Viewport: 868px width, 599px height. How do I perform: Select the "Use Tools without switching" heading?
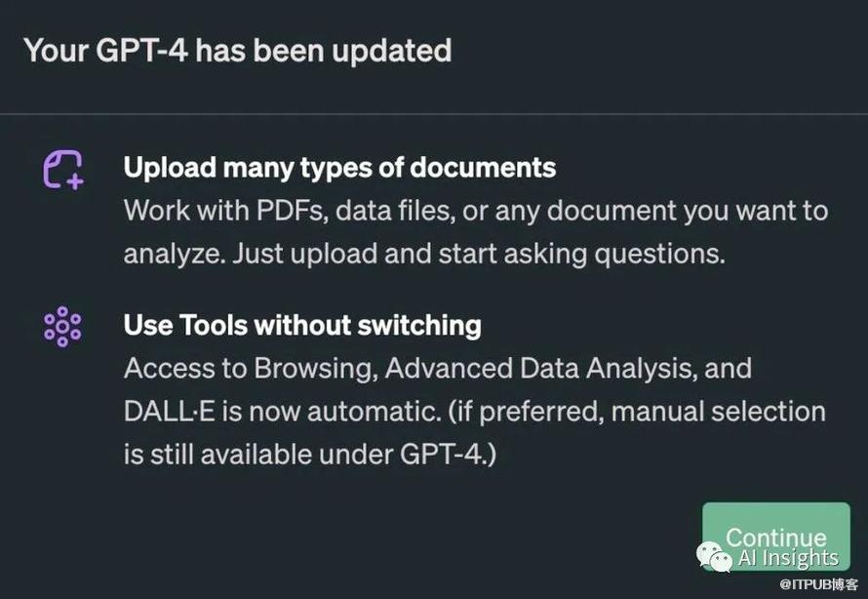point(302,325)
